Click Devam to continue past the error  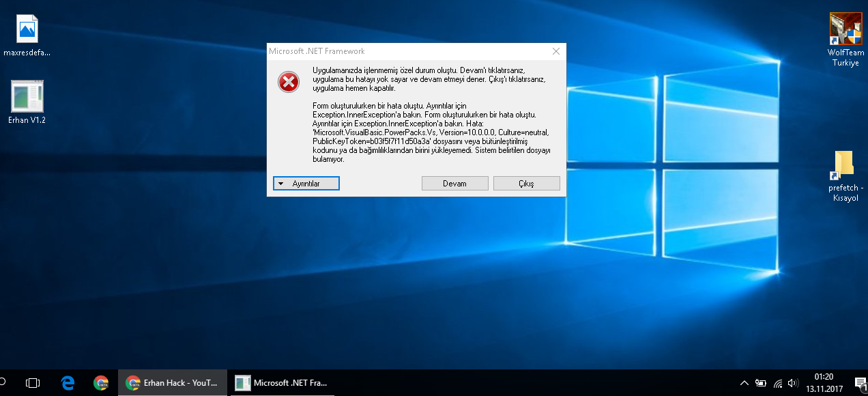[454, 184]
